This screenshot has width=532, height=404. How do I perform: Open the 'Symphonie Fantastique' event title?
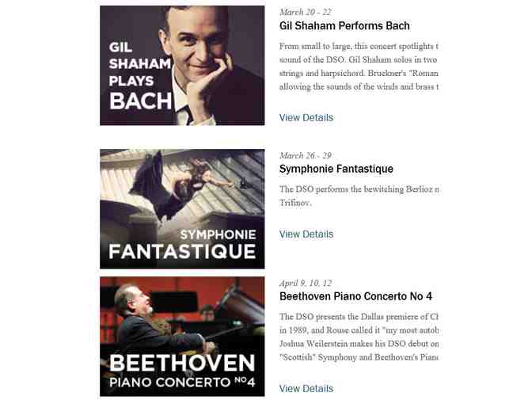(336, 169)
